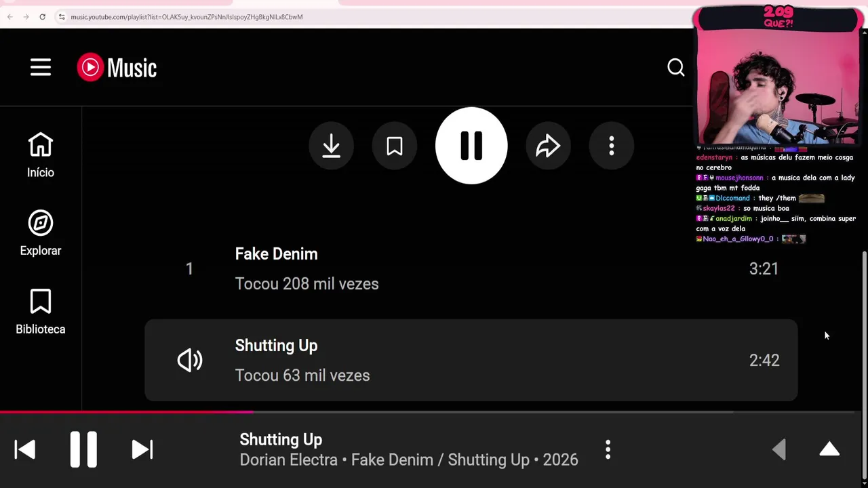Open the search icon
868x488 pixels.
click(675, 67)
